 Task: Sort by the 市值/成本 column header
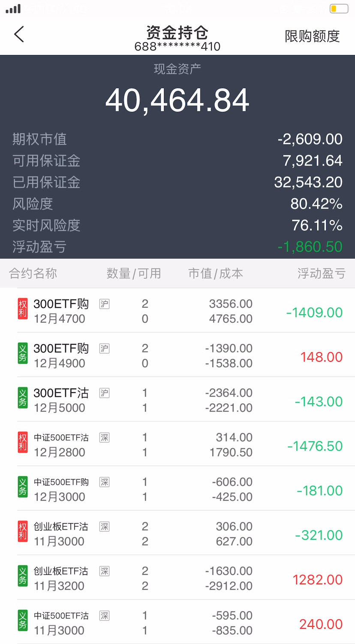216,274
